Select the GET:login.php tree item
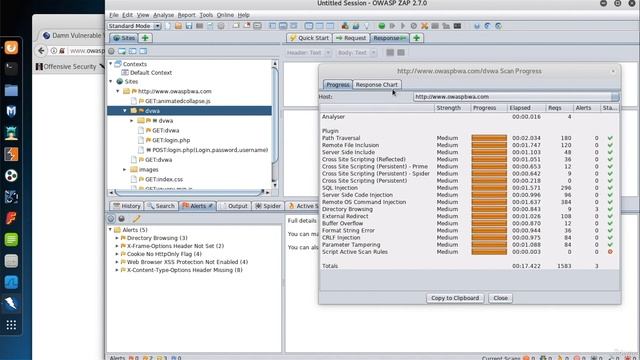The height and width of the screenshot is (360, 640). coord(165,140)
